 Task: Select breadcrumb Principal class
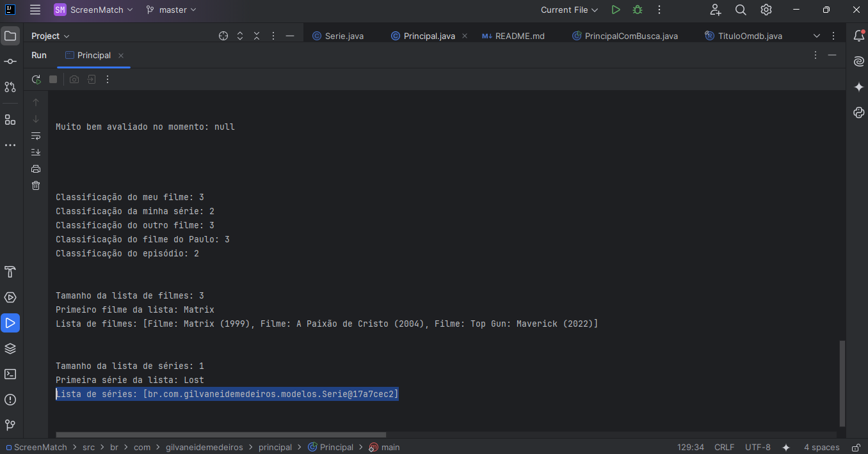pyautogui.click(x=330, y=447)
